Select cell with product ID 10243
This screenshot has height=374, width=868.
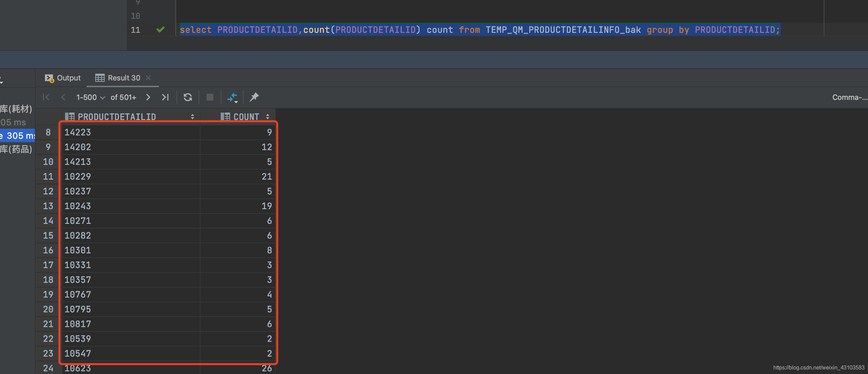[x=131, y=206]
